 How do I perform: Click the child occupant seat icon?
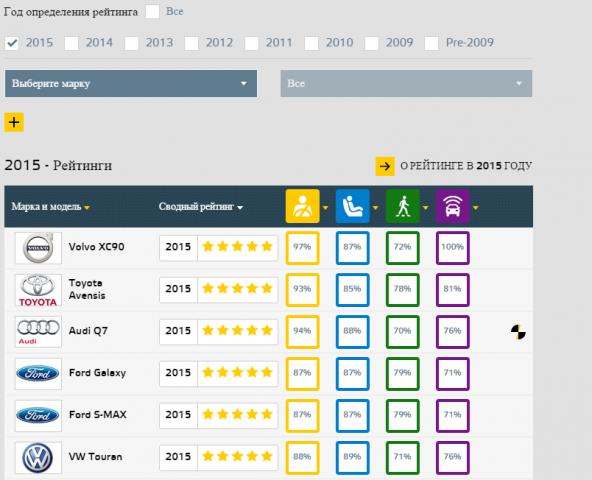(x=353, y=206)
